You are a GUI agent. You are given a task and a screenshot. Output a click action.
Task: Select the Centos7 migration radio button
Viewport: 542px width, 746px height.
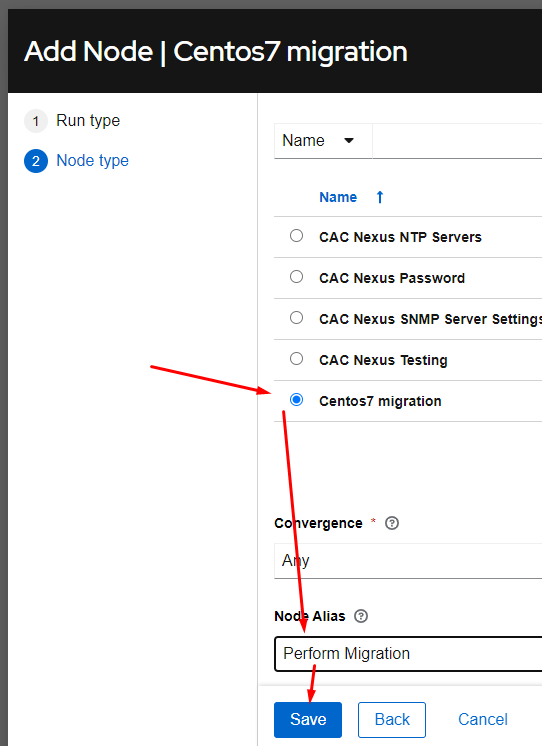coord(296,400)
